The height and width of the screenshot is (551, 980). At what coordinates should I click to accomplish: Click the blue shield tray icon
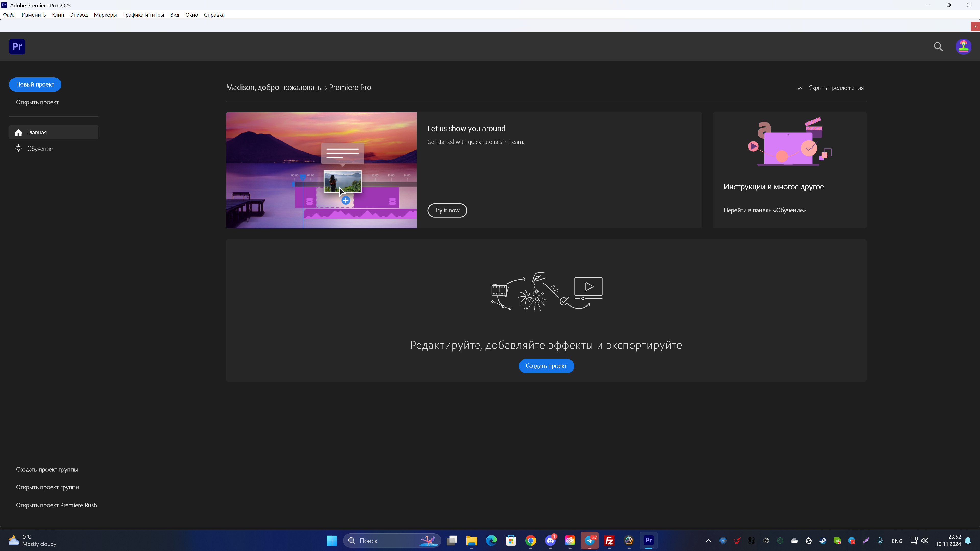coord(723,540)
